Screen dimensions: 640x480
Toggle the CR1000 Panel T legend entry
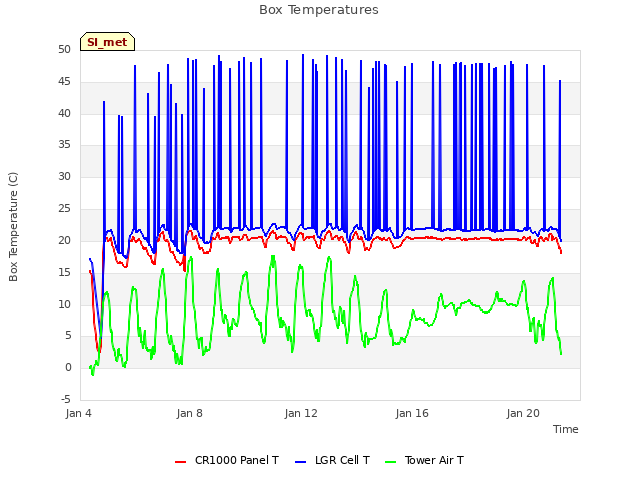tap(227, 460)
